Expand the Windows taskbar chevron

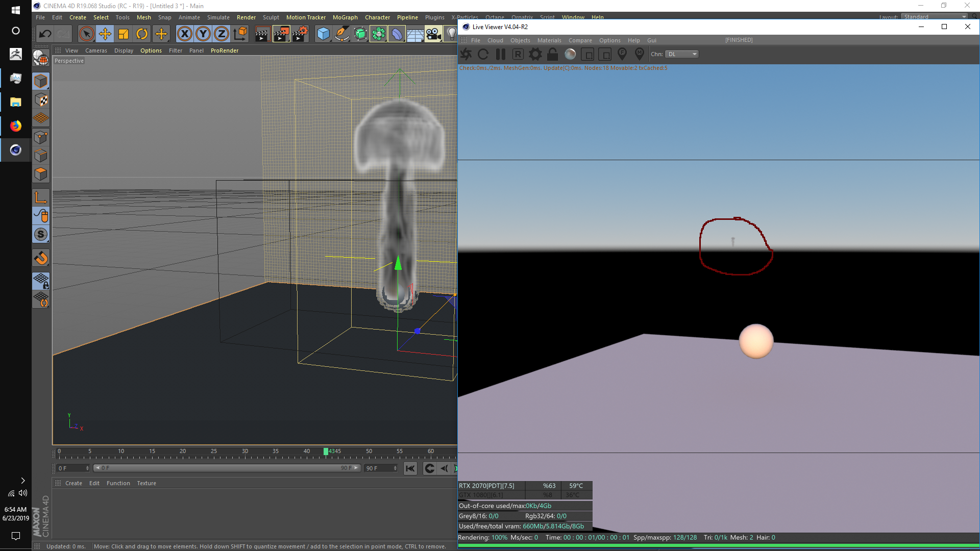click(22, 481)
